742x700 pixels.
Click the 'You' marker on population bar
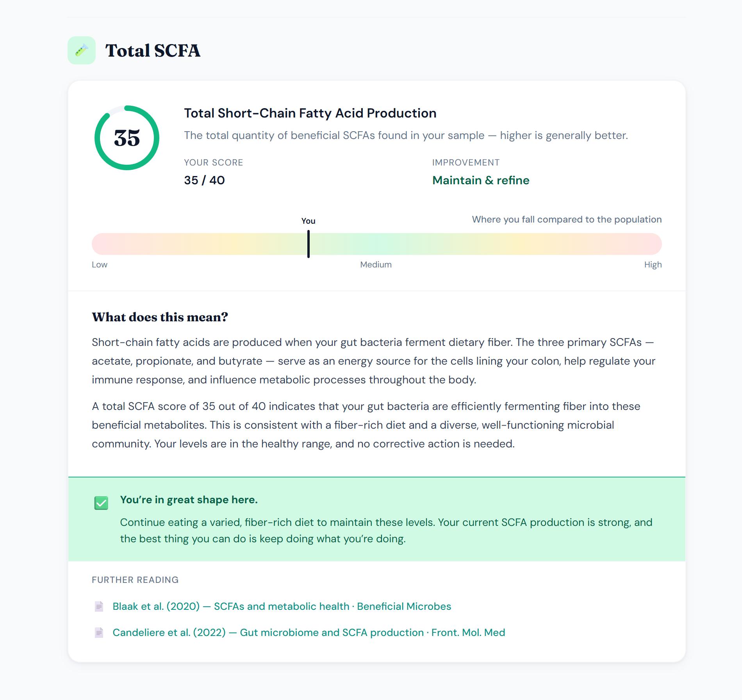click(309, 244)
